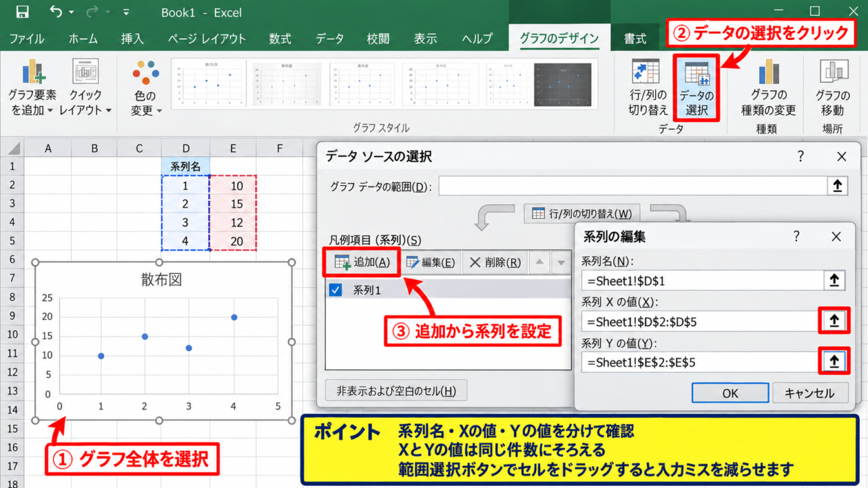This screenshot has width=868, height=488.
Task: Toggle the 系列1 checkbox
Action: pyautogui.click(x=336, y=290)
